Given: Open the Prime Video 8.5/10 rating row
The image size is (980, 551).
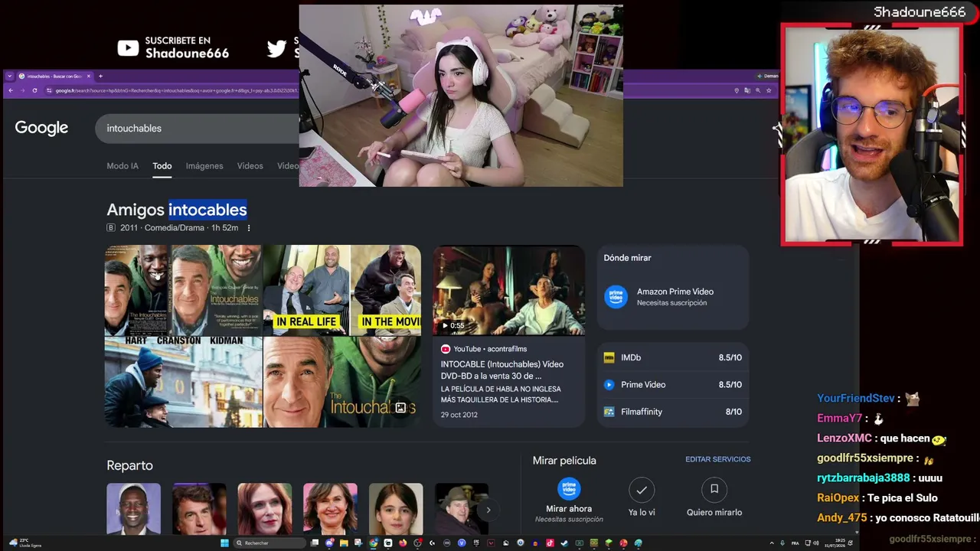Looking at the screenshot, I should [673, 385].
